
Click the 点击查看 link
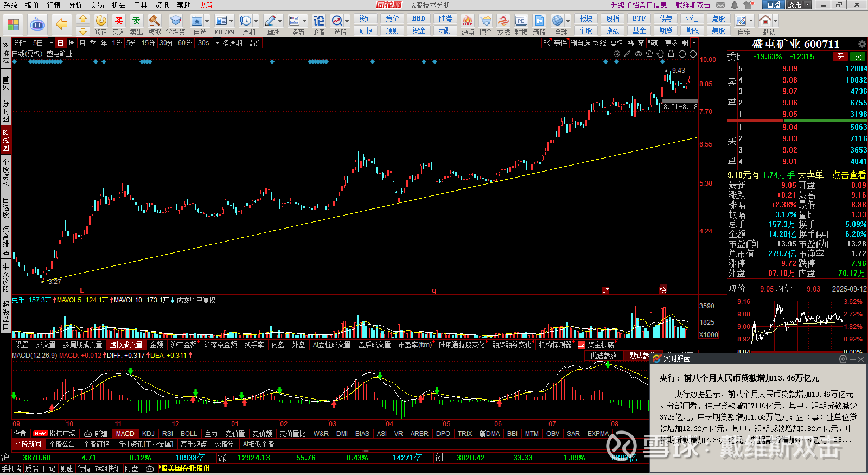point(849,175)
